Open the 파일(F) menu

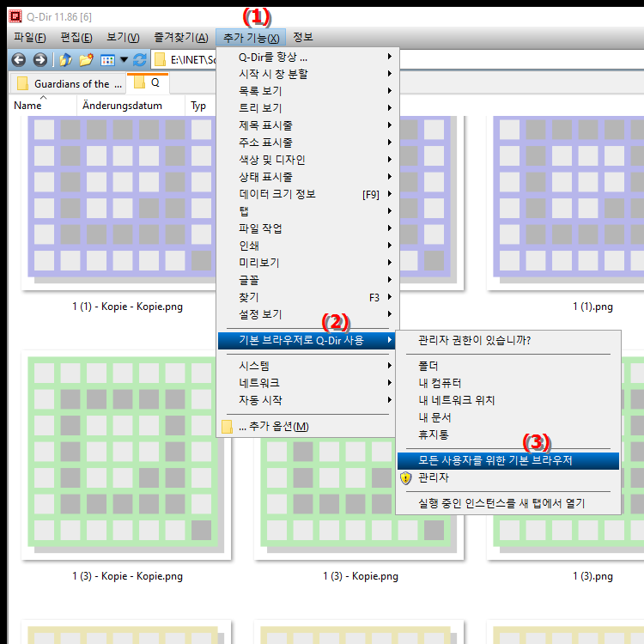click(29, 38)
